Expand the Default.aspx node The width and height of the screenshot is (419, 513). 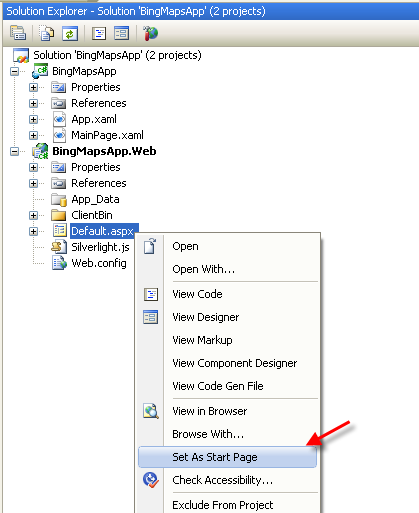pyautogui.click(x=33, y=231)
